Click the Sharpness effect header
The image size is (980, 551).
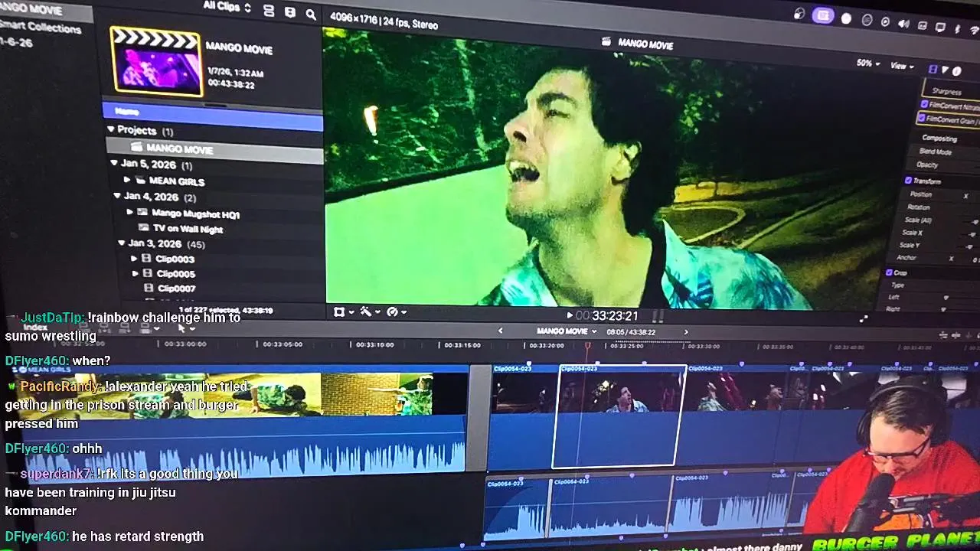[x=946, y=91]
